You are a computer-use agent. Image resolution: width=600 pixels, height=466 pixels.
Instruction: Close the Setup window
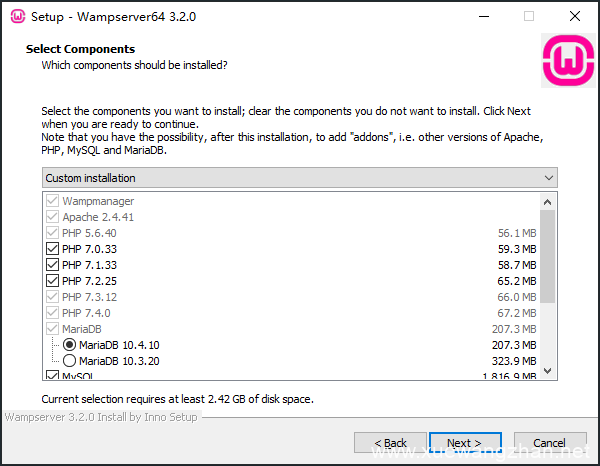pos(572,16)
